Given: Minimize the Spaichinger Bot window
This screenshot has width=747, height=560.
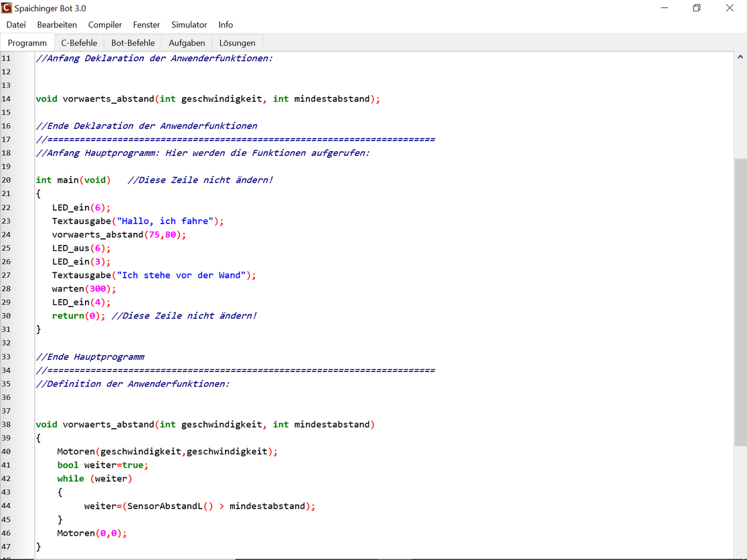Looking at the screenshot, I should click(x=664, y=8).
